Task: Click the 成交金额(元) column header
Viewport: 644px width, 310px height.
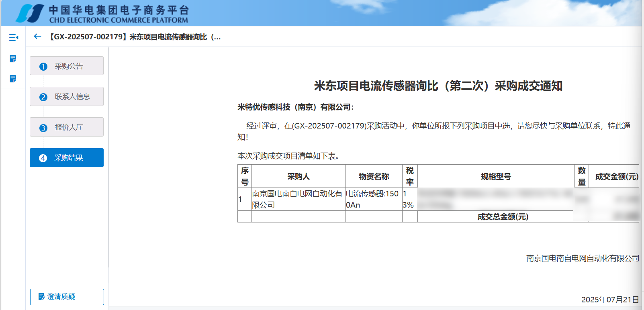Action: pos(616,176)
